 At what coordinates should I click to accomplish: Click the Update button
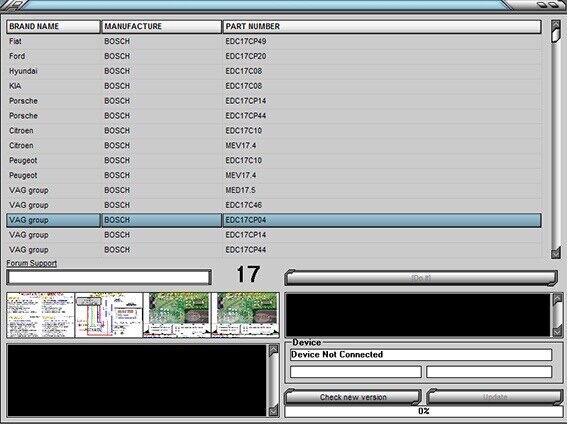[495, 397]
